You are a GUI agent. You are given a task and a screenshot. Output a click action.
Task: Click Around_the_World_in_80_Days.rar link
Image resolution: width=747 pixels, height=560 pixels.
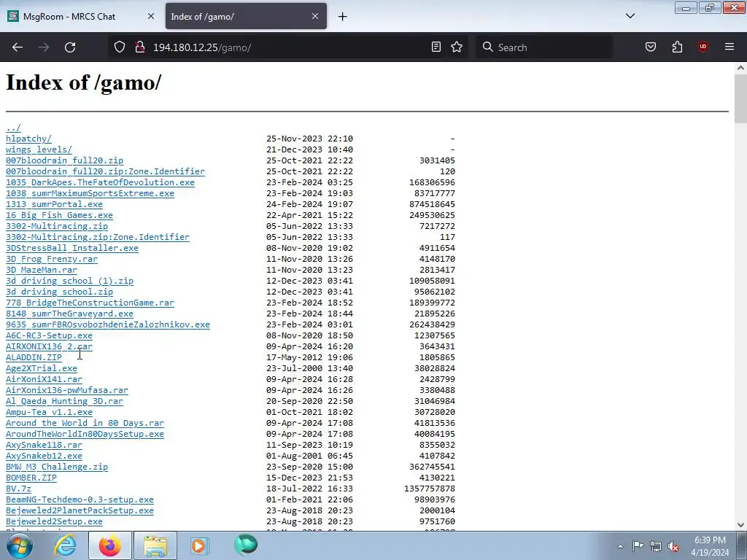[x=85, y=424]
